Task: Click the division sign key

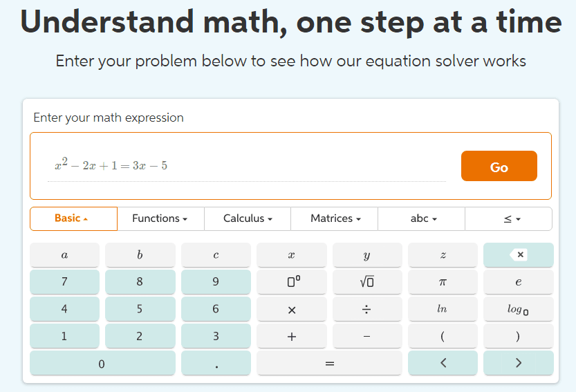Action: point(366,310)
